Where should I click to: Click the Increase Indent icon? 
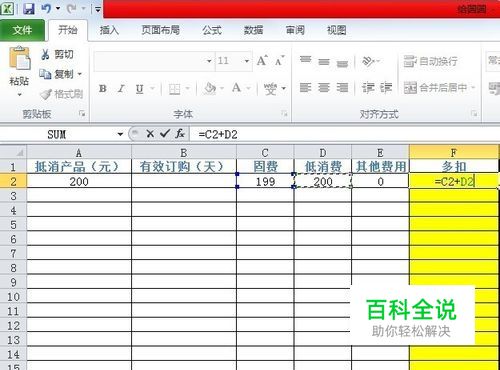click(x=386, y=88)
